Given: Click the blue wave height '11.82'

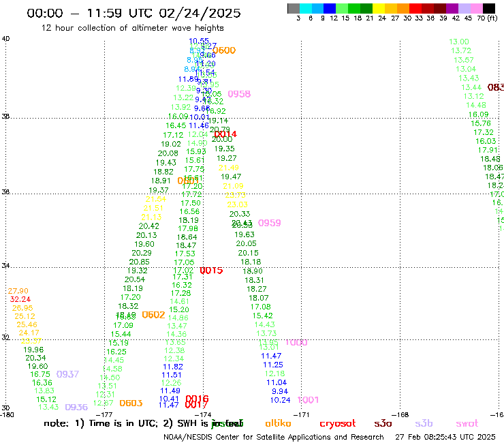Looking at the screenshot, I should point(172,367).
